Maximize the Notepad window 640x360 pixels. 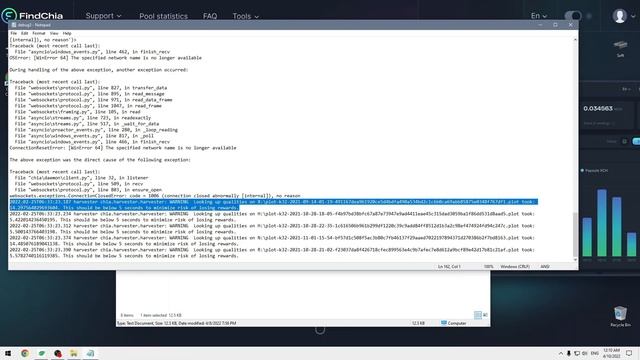click(555, 25)
